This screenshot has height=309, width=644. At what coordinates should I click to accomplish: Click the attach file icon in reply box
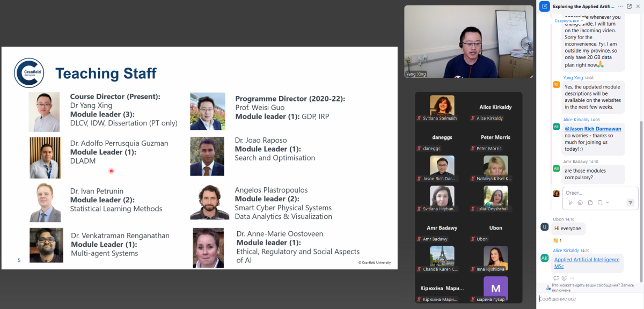coord(590,203)
